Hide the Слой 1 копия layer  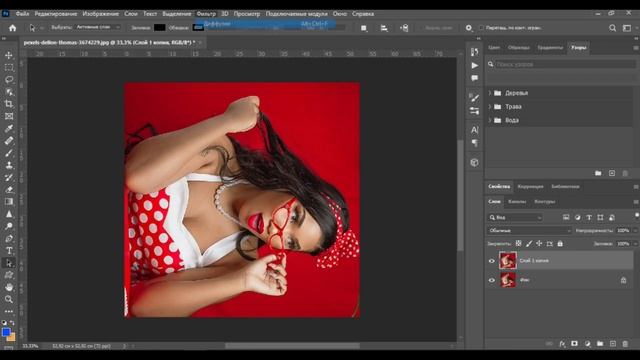[491, 261]
